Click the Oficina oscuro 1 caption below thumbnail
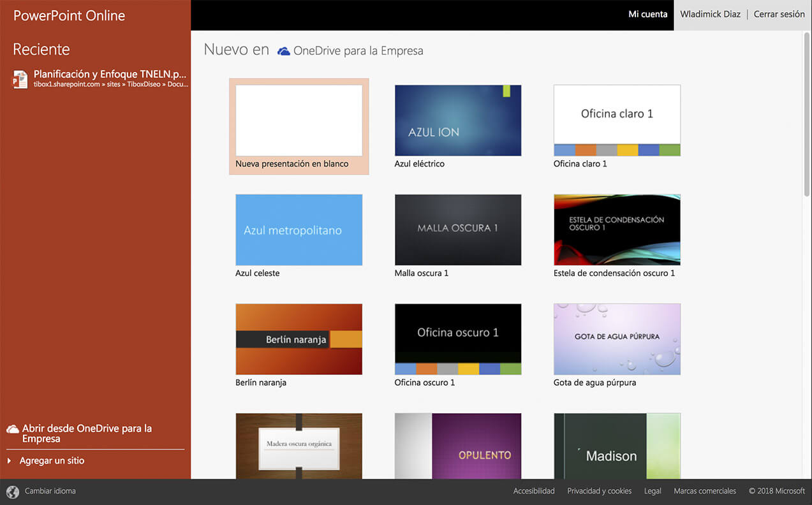The image size is (812, 505). click(425, 383)
